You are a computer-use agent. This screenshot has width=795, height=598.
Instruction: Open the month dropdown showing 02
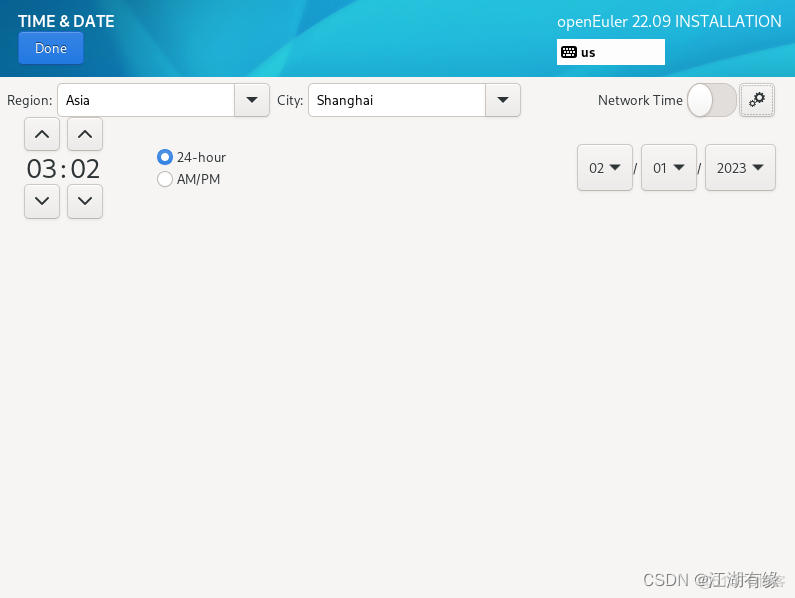[x=605, y=168]
